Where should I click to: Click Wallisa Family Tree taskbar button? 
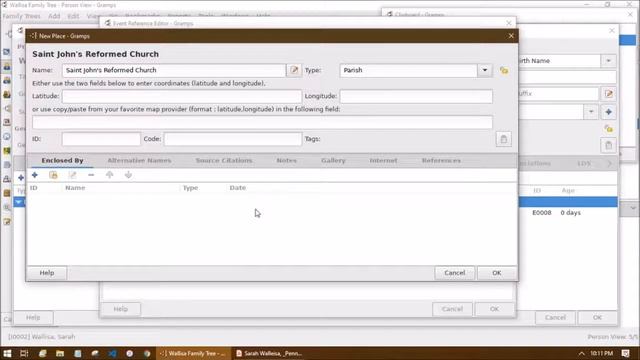[193, 353]
